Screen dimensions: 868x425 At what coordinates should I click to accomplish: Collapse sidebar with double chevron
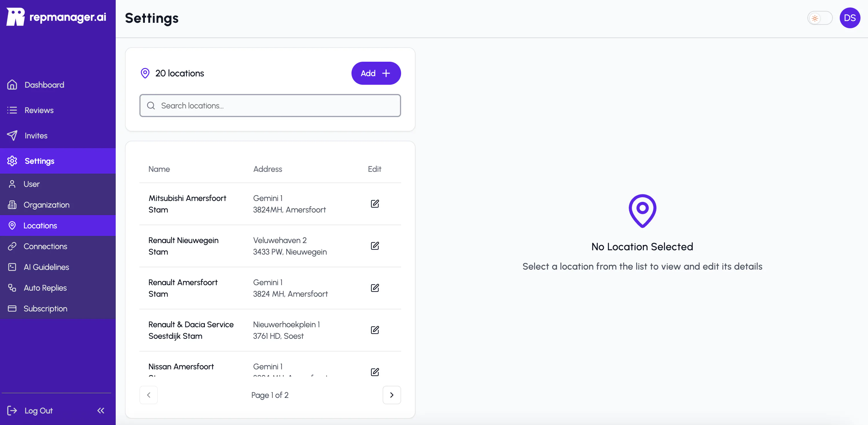point(101,411)
